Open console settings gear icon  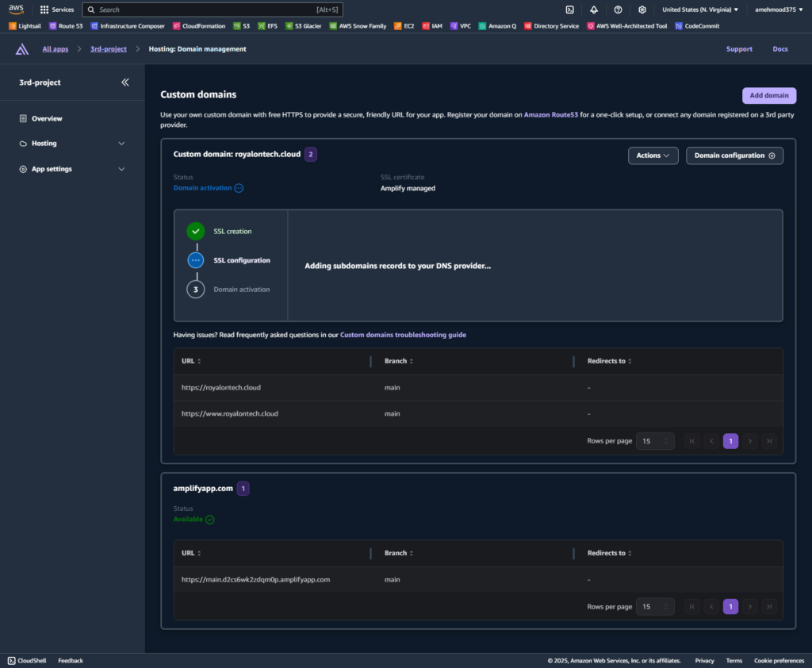pyautogui.click(x=642, y=10)
